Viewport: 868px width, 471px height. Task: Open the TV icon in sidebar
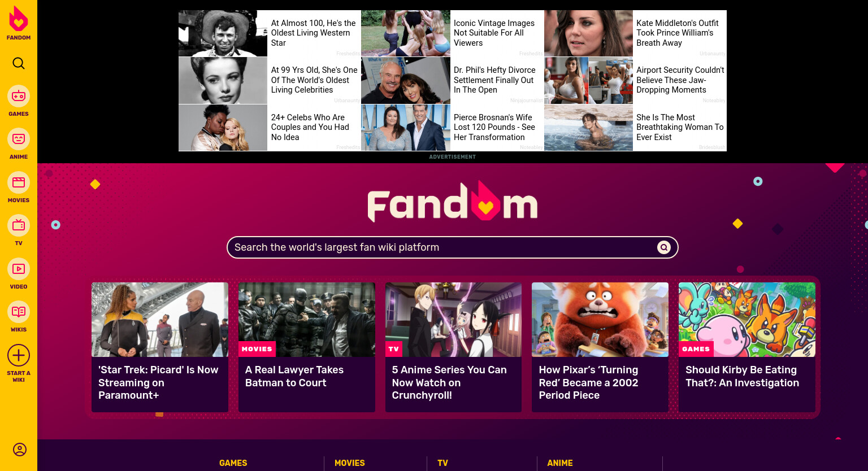[19, 225]
